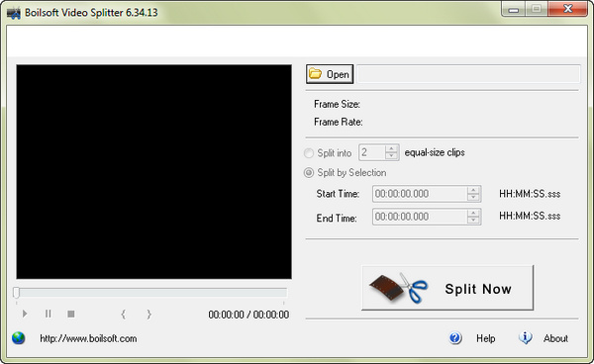Click the seek slider thumb

(16, 293)
